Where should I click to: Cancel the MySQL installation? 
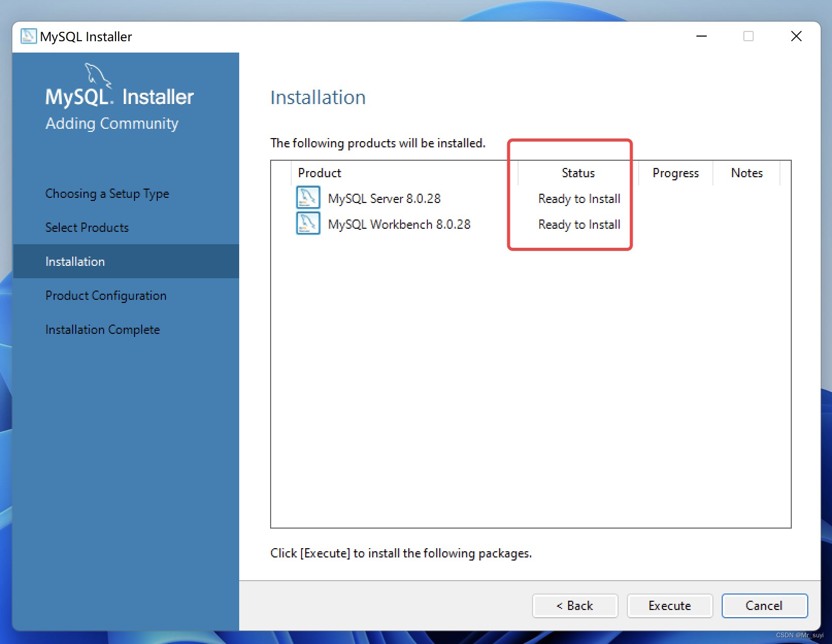(764, 605)
